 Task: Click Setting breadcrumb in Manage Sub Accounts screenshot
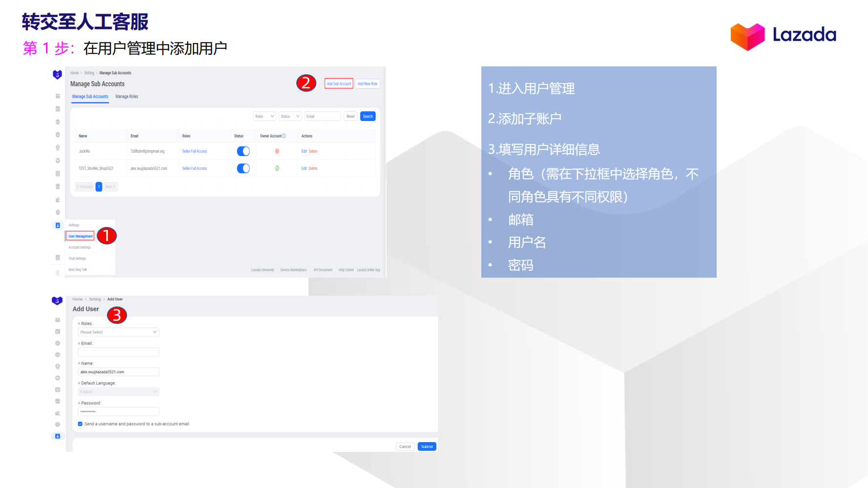coord(89,73)
